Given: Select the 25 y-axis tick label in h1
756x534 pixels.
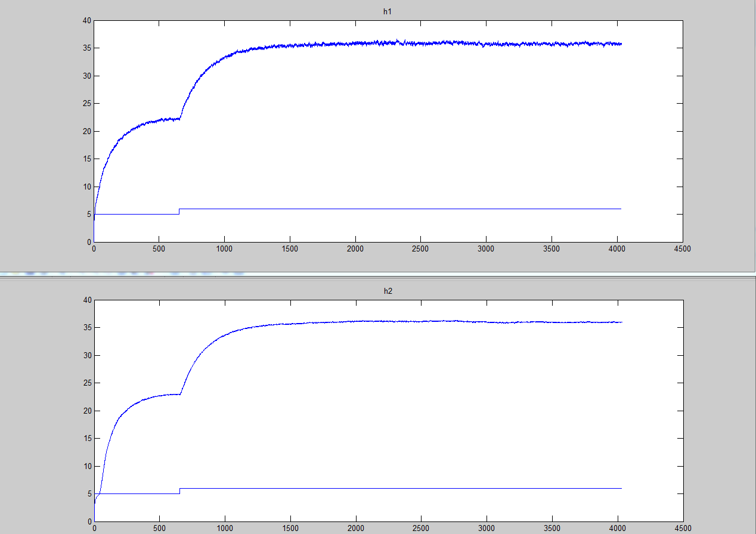Looking at the screenshot, I should pos(87,104).
